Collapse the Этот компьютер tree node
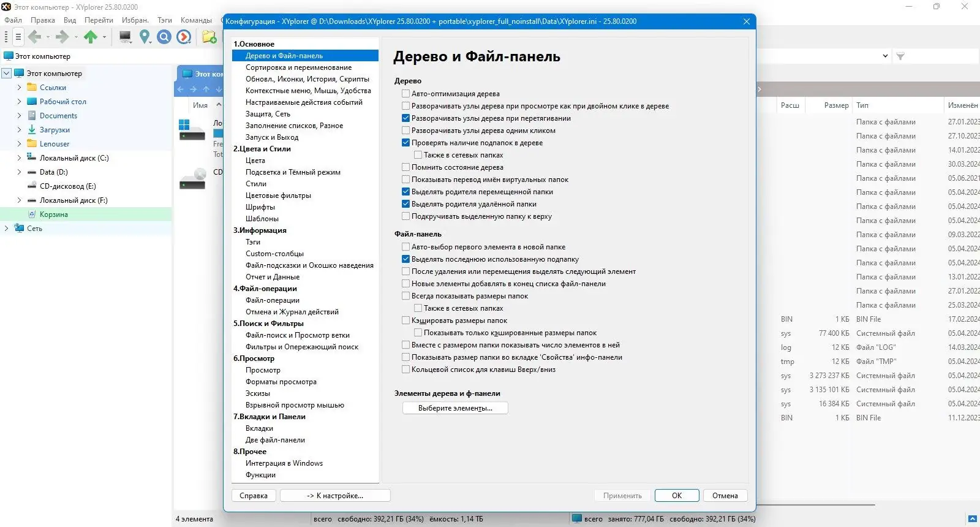The width and height of the screenshot is (980, 527). click(x=7, y=74)
